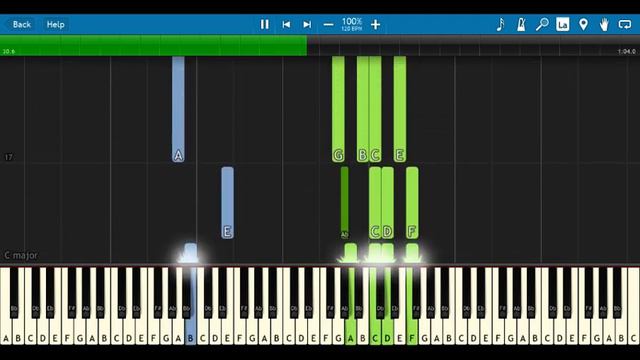640x360 pixels.
Task: Open the hand selection icon
Action: tap(604, 24)
